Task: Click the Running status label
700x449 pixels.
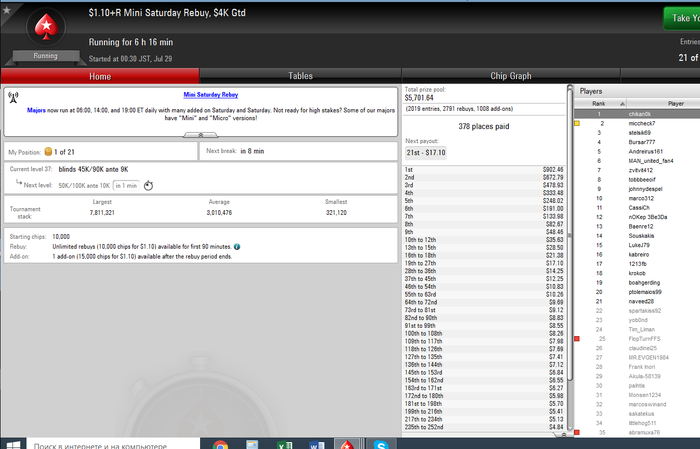Action: [x=46, y=56]
